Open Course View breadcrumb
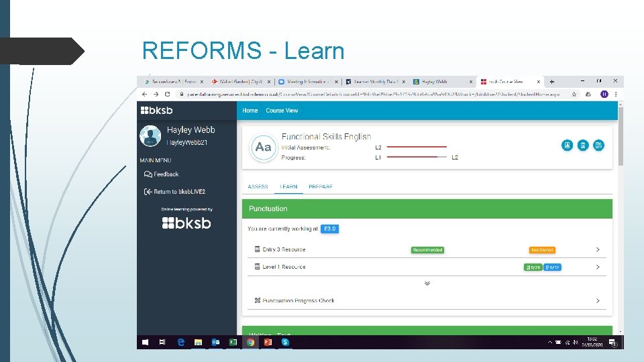 pyautogui.click(x=282, y=111)
